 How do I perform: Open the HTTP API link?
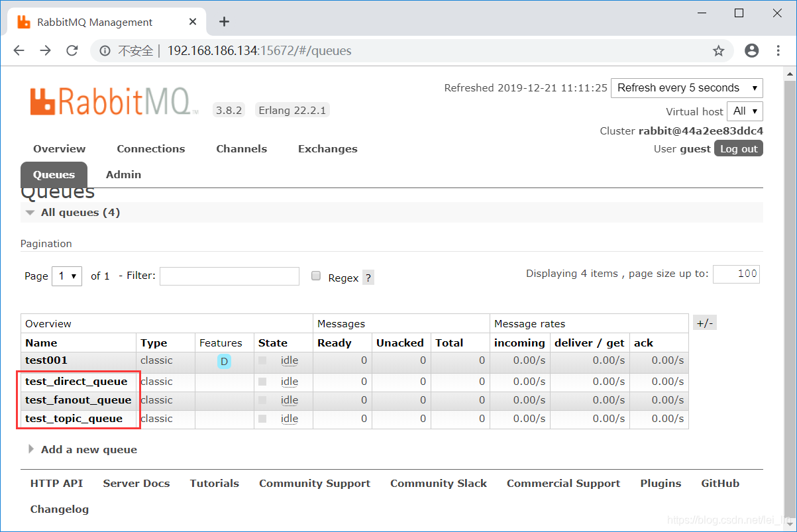pyautogui.click(x=57, y=484)
